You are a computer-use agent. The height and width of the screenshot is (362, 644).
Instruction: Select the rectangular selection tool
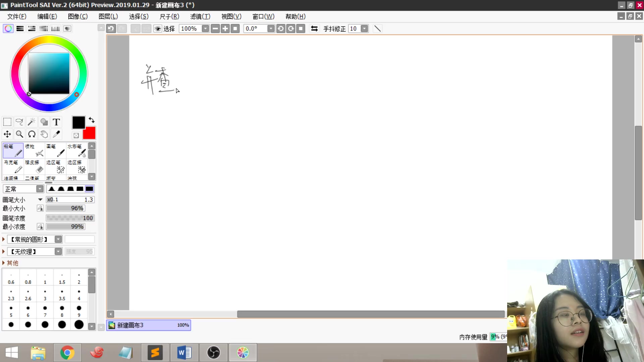click(7, 122)
